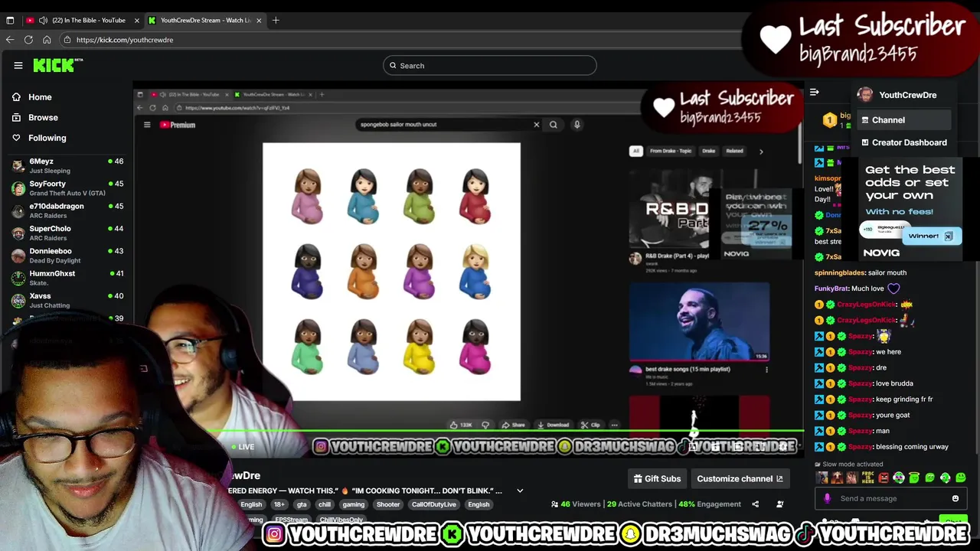Click YouTube Clip button
Viewport: 980px width, 551px height.
point(590,425)
